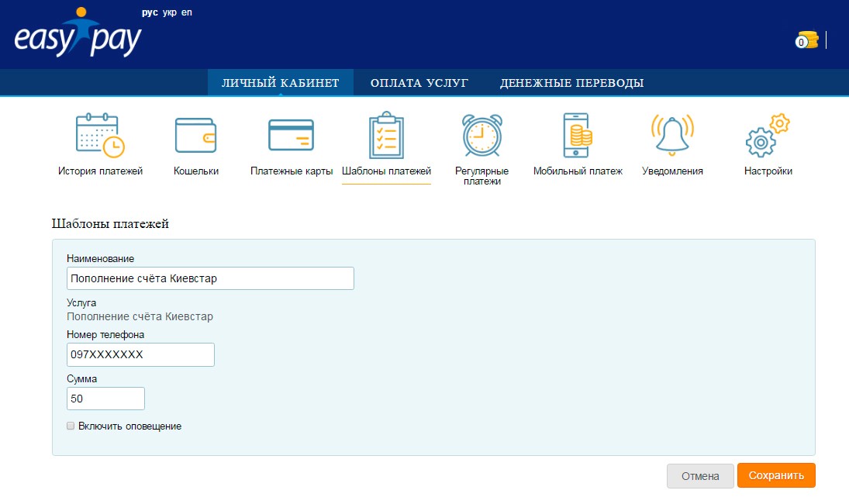Switch language to en
Image resolution: width=849 pixels, height=504 pixels.
click(187, 12)
